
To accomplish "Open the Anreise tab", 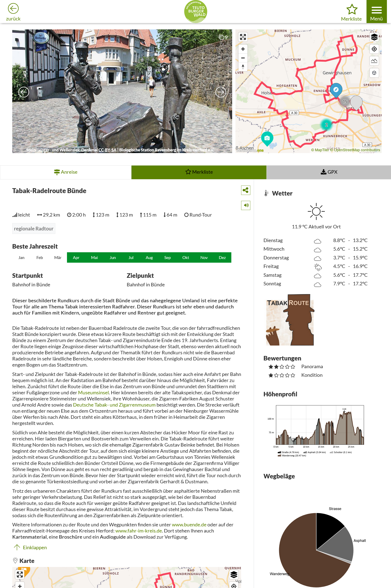I will [66, 172].
